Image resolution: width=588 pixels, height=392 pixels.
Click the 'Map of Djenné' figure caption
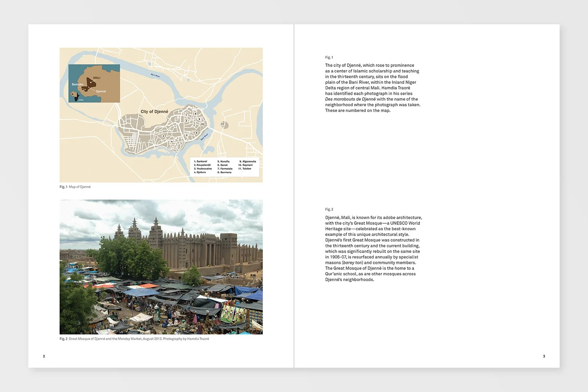pos(80,187)
